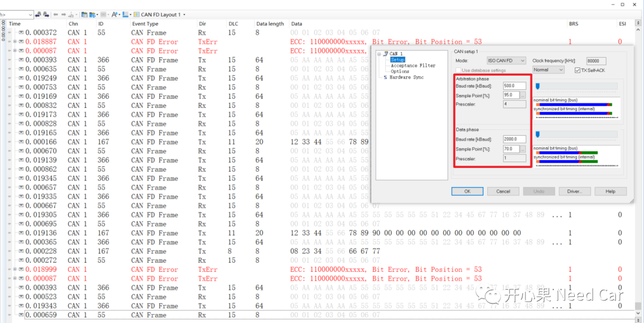Click ellipsis button beside data phase Sample Point
This screenshot has width=644, height=323.
pyautogui.click(x=523, y=150)
